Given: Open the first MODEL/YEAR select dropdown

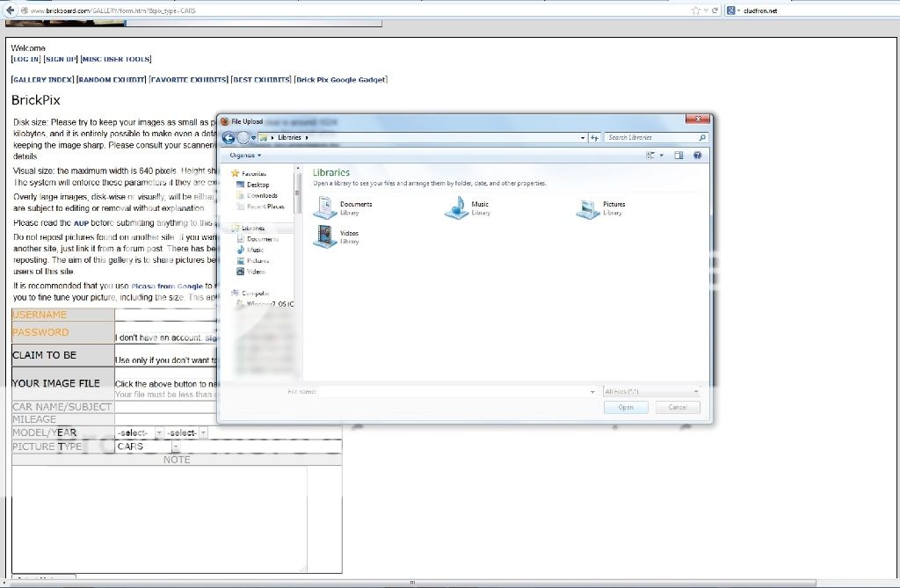Looking at the screenshot, I should (139, 433).
